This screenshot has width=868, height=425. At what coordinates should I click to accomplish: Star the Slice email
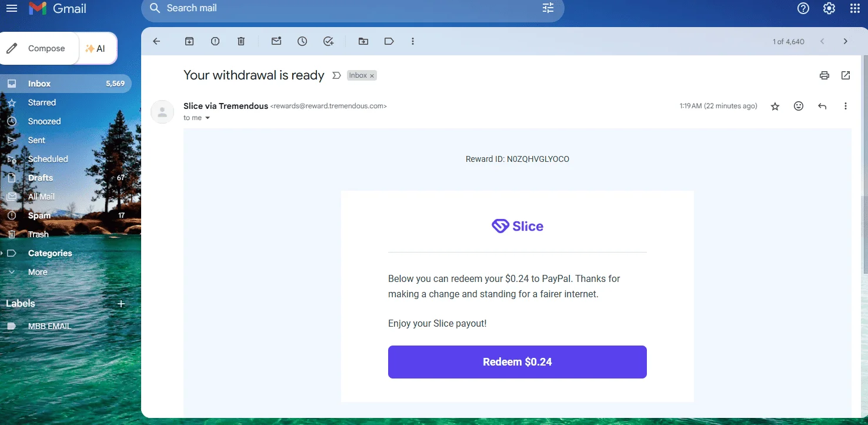click(775, 106)
